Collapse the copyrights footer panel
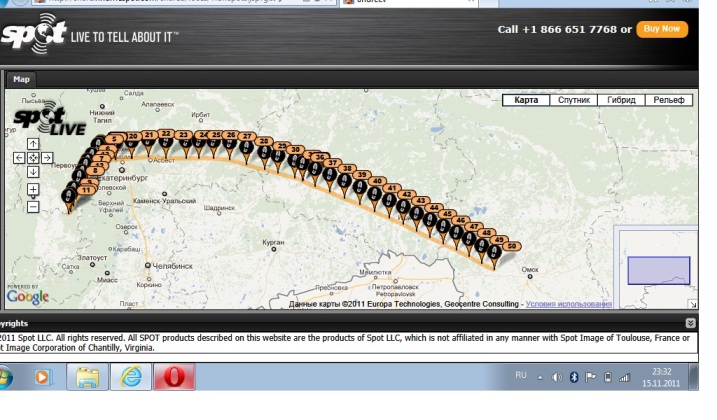 [x=690, y=323]
